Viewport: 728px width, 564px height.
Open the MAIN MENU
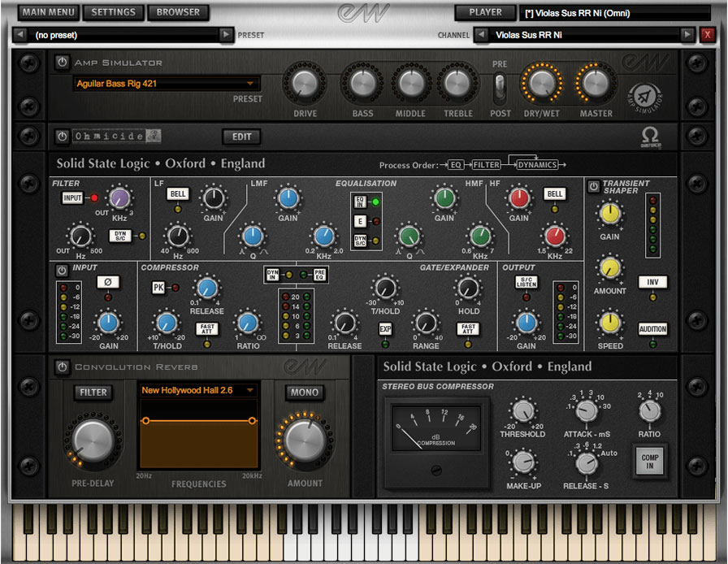click(49, 12)
